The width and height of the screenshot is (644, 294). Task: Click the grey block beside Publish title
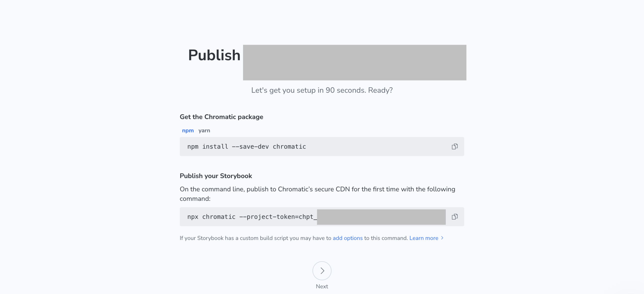pyautogui.click(x=354, y=63)
